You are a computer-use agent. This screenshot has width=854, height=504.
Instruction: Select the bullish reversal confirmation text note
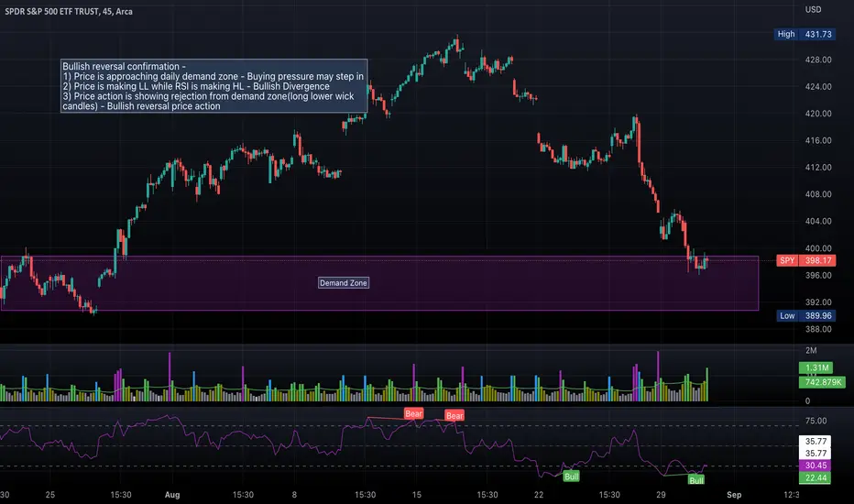pos(214,86)
